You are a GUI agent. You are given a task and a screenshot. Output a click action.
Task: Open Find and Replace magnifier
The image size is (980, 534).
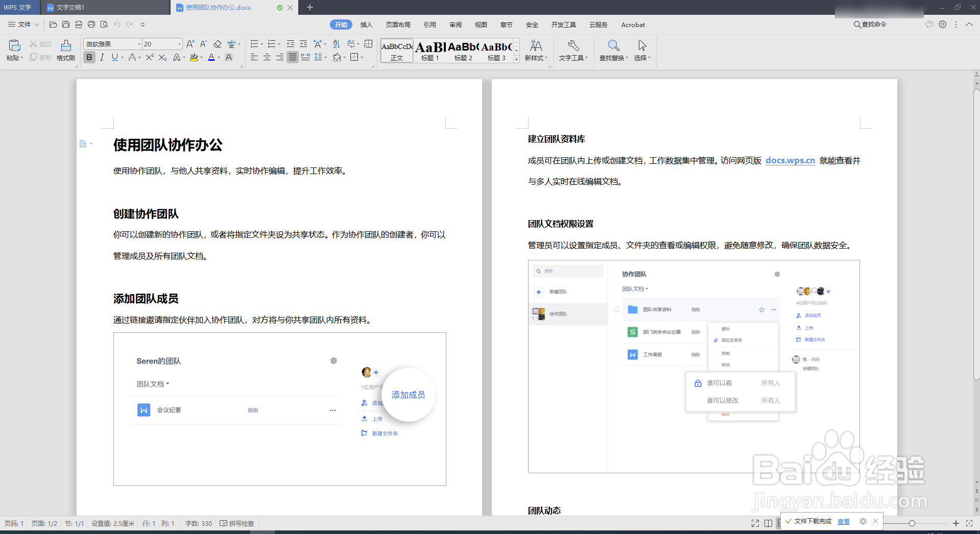[x=614, y=45]
